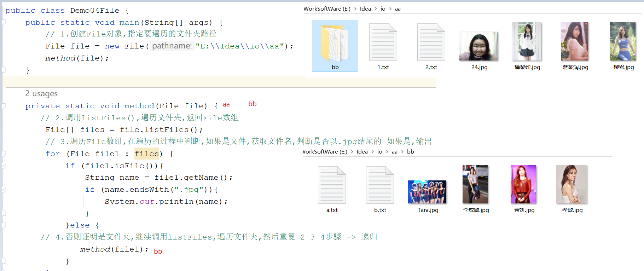Fold the if (file1.isFile()) block
This screenshot has width=644, height=271.
[x=4, y=166]
